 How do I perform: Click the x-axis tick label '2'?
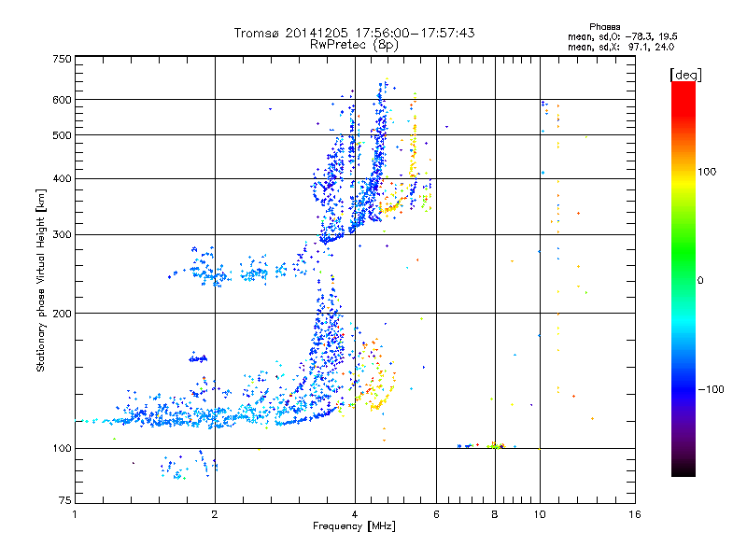tap(215, 514)
